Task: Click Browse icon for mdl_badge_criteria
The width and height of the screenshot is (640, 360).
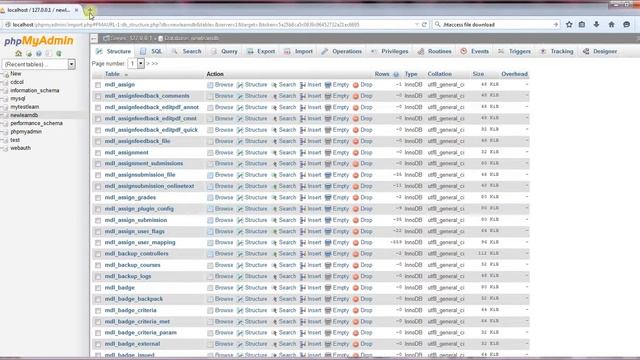Action: (x=210, y=311)
